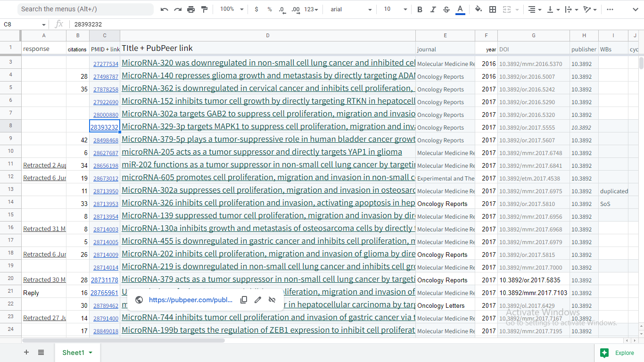644x362 pixels.
Task: Click the Explore button
Action: pyautogui.click(x=618, y=353)
